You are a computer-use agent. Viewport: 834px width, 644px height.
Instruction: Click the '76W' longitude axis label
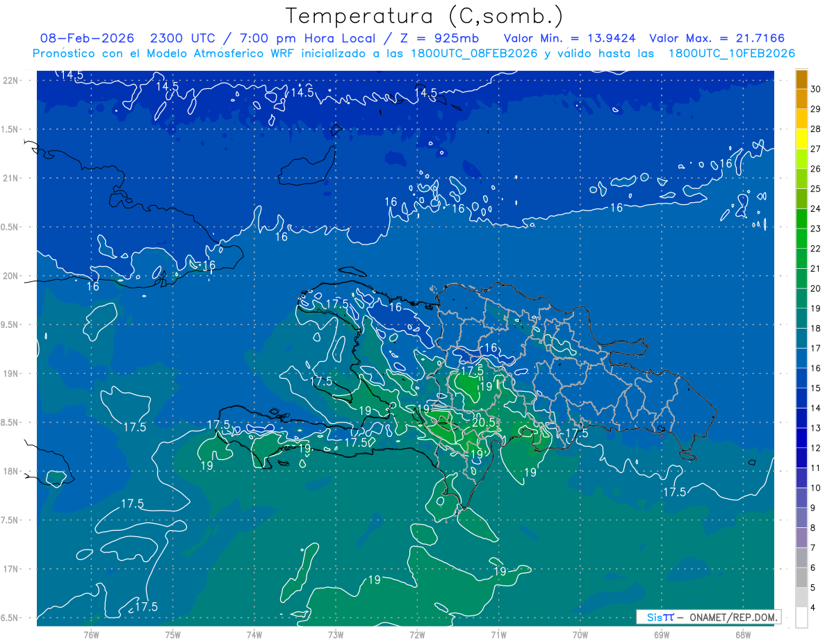click(91, 635)
